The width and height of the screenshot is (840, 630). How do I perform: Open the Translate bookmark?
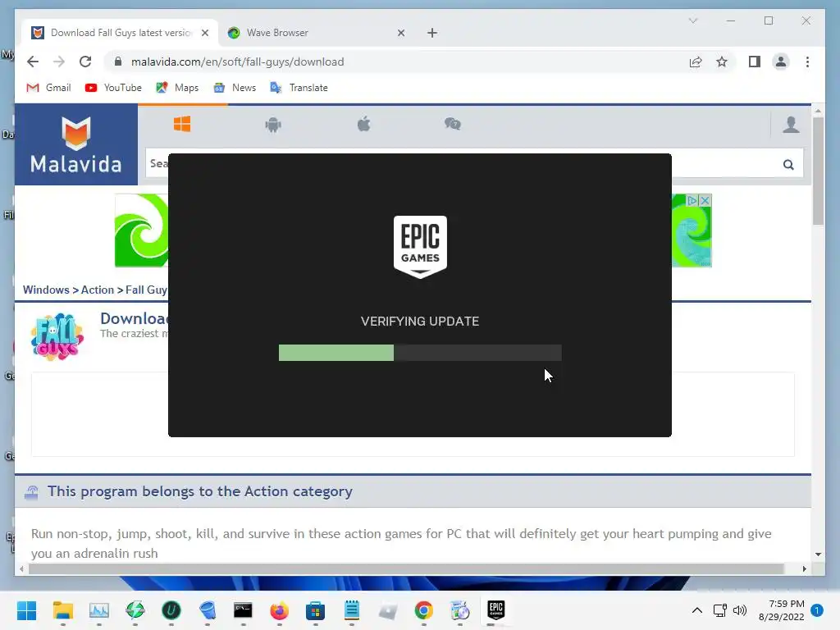(x=299, y=87)
